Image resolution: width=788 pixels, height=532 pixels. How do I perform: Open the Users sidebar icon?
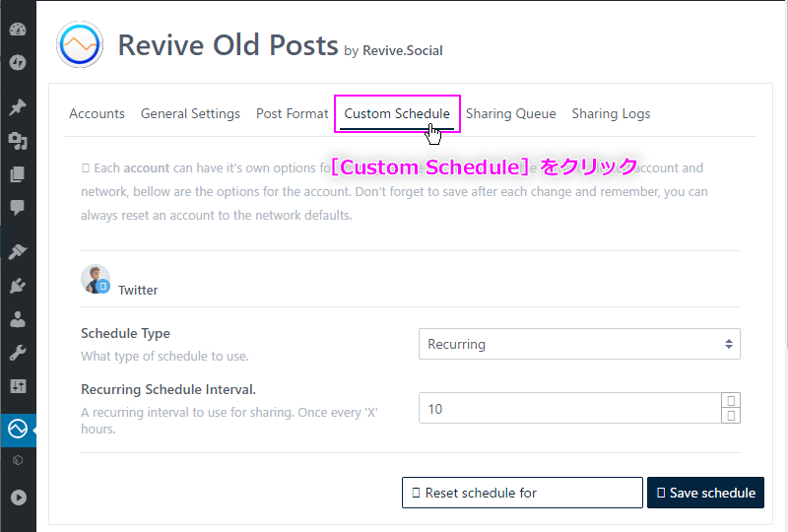[18, 319]
